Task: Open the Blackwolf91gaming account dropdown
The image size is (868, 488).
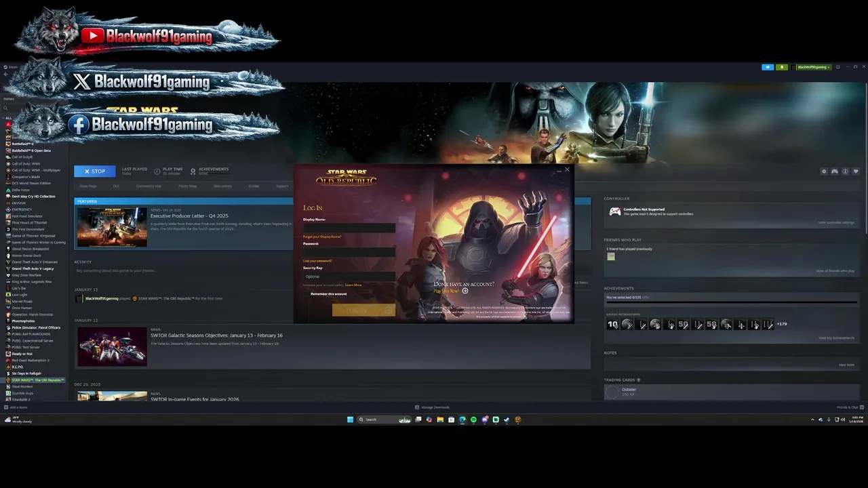Action: click(x=813, y=67)
